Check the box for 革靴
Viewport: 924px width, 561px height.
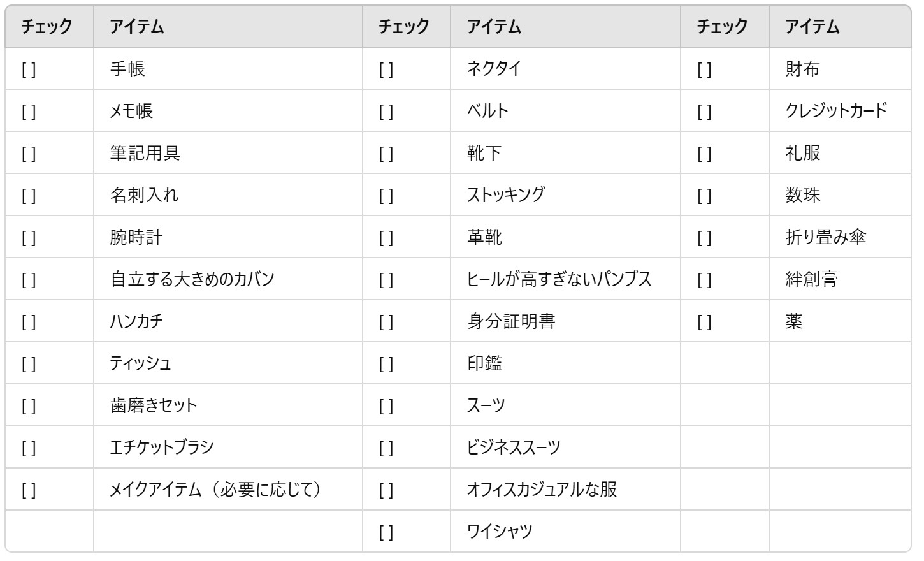pyautogui.click(x=386, y=238)
